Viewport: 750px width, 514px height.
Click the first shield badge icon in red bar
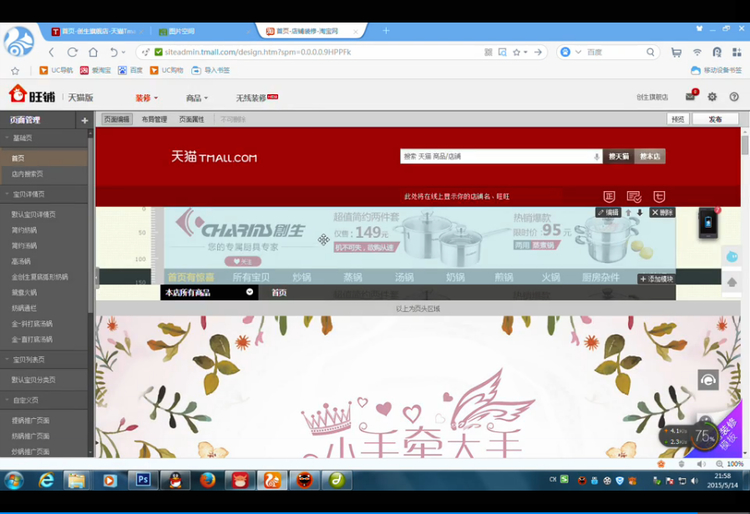coord(609,197)
